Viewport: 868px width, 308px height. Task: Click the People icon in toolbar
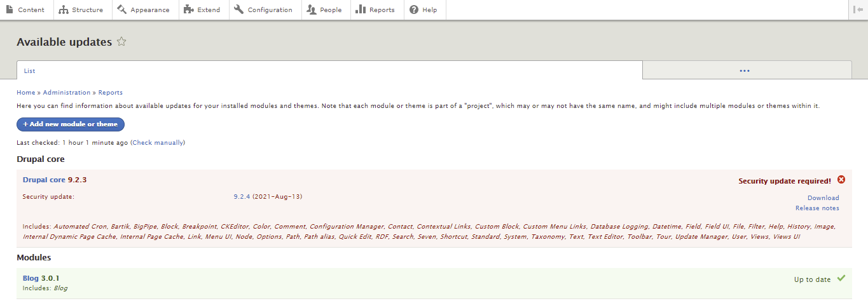(311, 10)
